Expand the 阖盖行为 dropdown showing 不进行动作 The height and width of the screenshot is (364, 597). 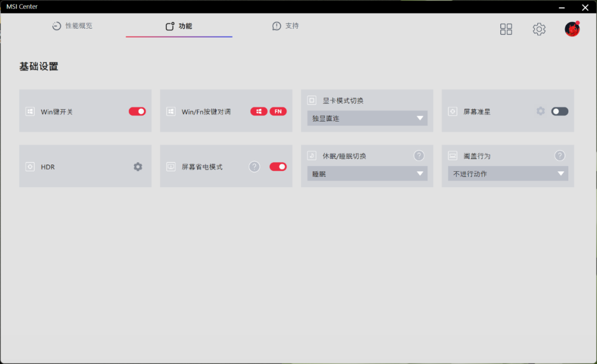(x=508, y=174)
